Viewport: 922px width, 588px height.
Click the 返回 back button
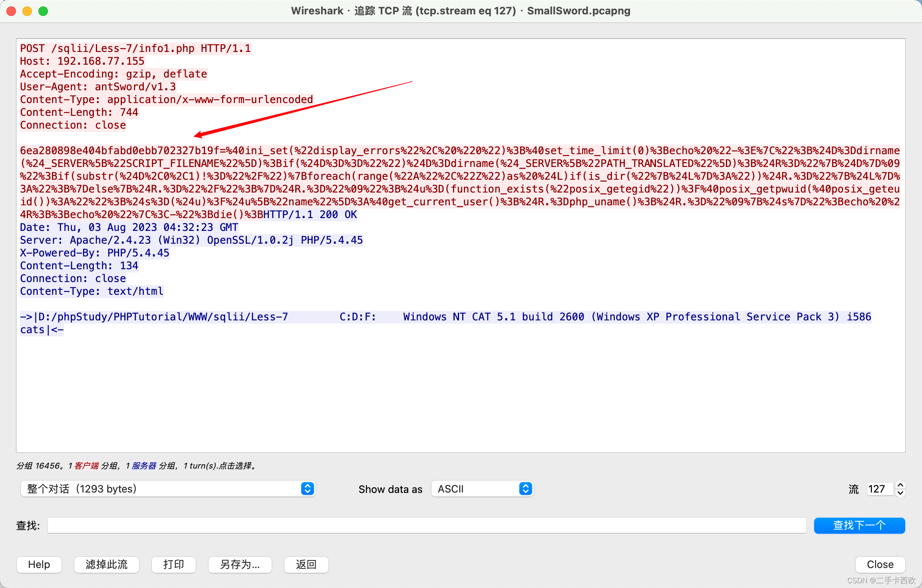coord(306,564)
